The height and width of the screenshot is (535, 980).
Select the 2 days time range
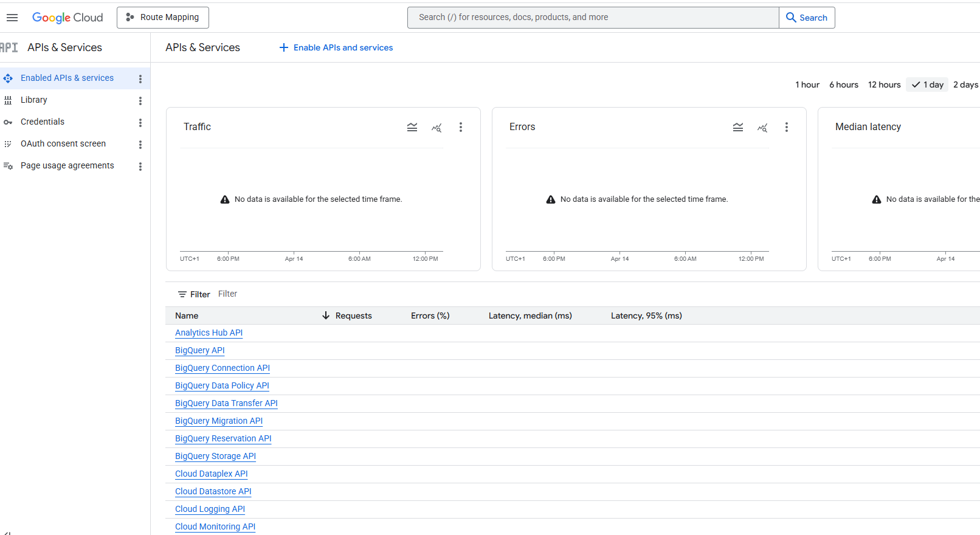pos(965,85)
